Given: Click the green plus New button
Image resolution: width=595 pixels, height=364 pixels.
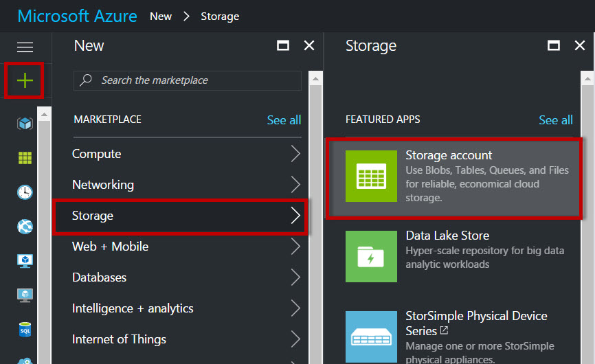Looking at the screenshot, I should tap(25, 80).
